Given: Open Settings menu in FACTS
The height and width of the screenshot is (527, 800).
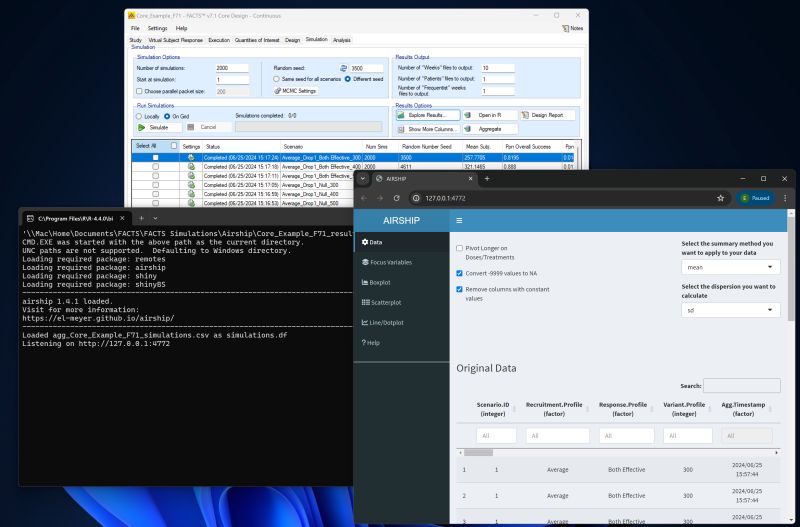Looking at the screenshot, I should (158, 29).
